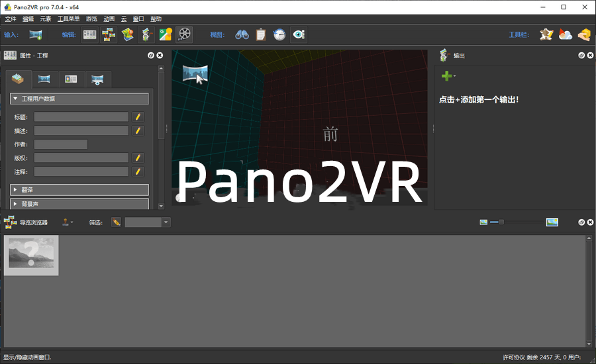The image size is (596, 364).
Task: Click large thumbnail size icon
Action: (x=552, y=222)
